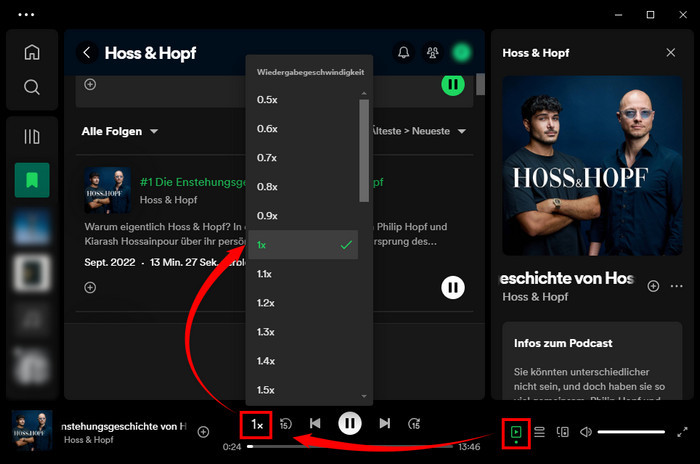Select 0.8x playback speed
The image size is (700, 464).
point(303,187)
